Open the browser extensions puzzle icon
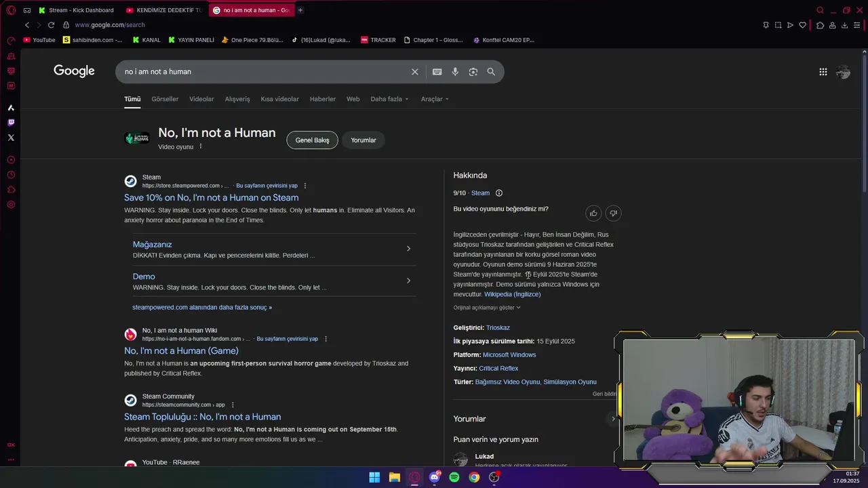Viewport: 868px width, 488px height. tap(820, 25)
